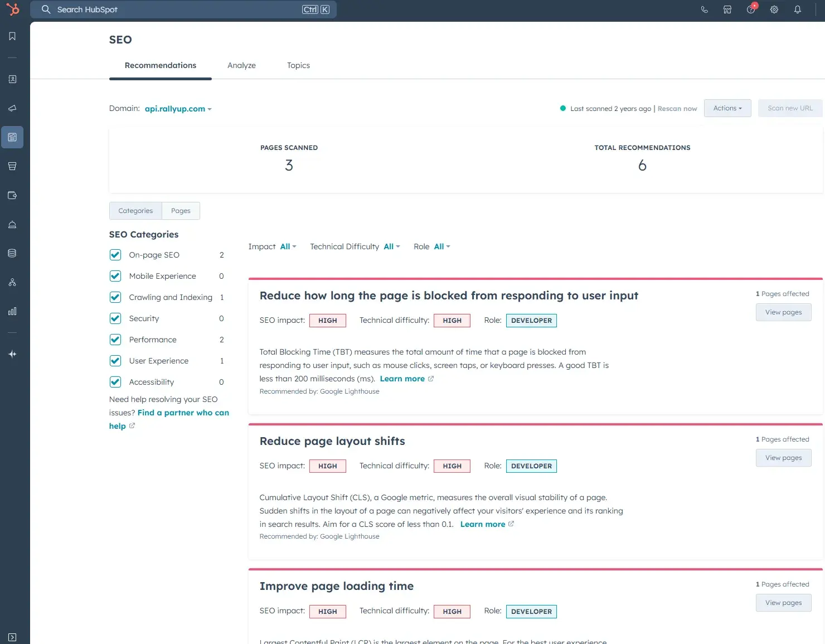Open the Service bell section in the sidebar
Screen dimensions: 825x644
12,225
